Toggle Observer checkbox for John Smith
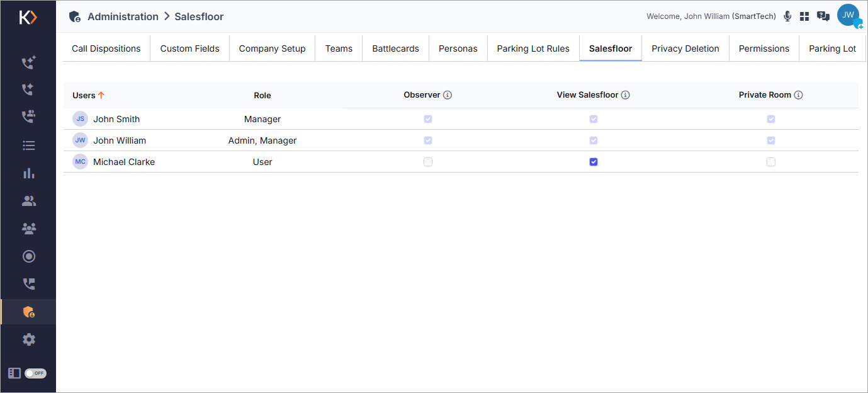 pyautogui.click(x=428, y=119)
